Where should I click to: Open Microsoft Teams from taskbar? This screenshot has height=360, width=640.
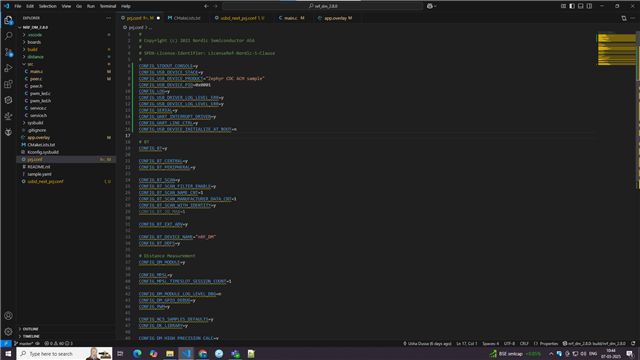(x=236, y=353)
